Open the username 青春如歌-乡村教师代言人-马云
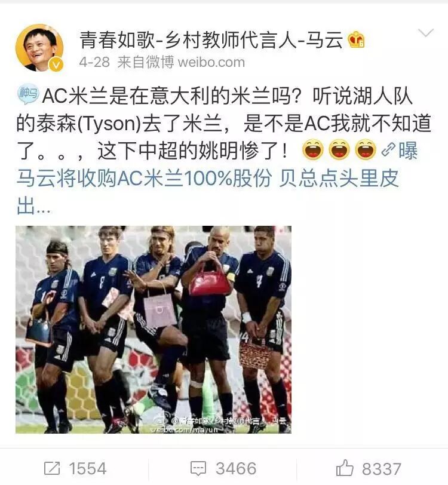The width and height of the screenshot is (448, 485). click(x=211, y=40)
